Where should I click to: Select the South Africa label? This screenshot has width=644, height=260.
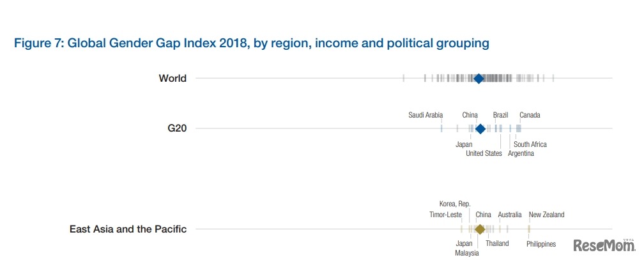point(530,144)
